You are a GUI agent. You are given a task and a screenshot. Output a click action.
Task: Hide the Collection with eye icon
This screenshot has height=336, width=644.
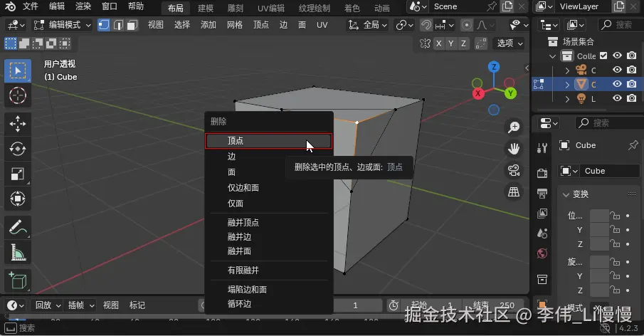617,56
